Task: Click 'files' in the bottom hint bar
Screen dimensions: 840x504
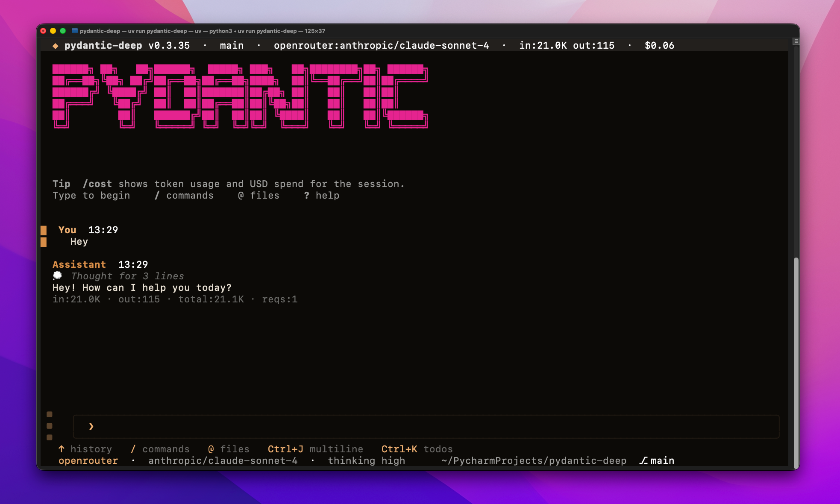Action: 235,449
